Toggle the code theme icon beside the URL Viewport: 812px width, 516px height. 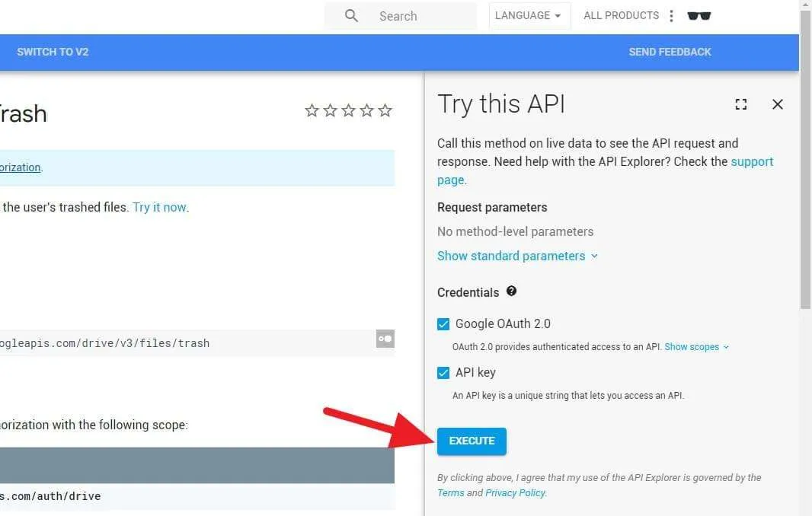point(385,339)
